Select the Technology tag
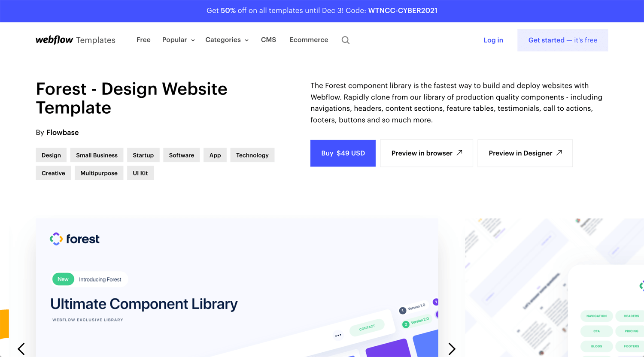The height and width of the screenshot is (357, 644). coord(252,155)
